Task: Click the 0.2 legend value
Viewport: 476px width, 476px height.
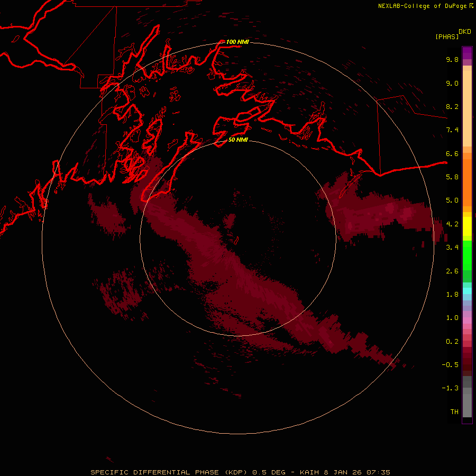Action: [x=452, y=342]
